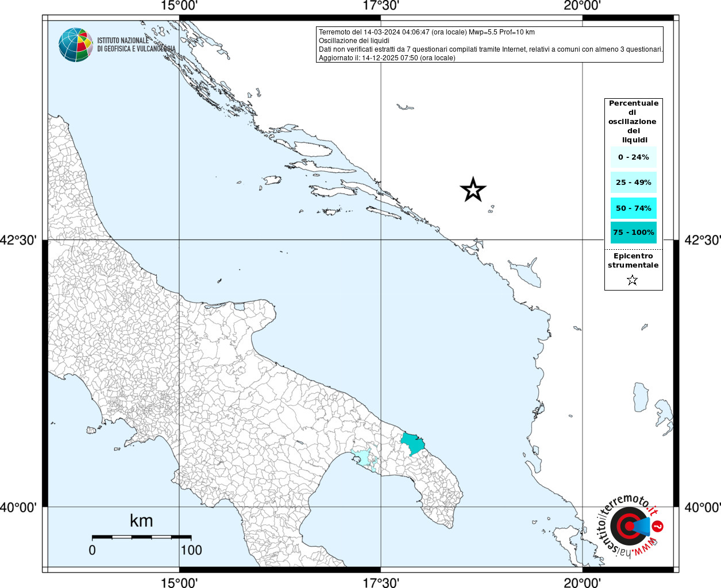Click the 'Dati non verificati' description line
721x588 pixels.
491,49
